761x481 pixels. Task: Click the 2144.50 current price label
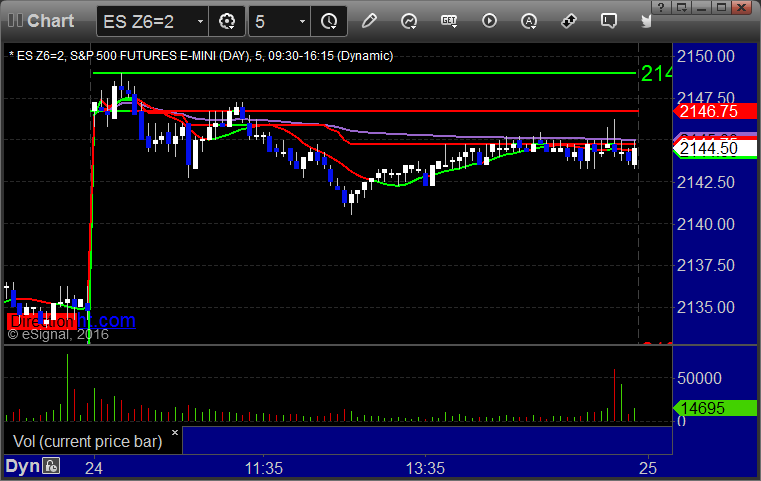point(715,148)
